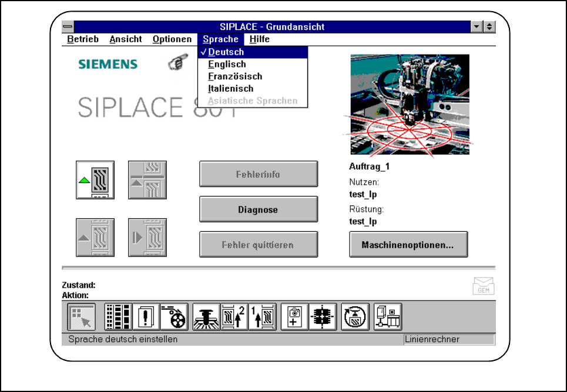Click the hand pointer icon beside SIEMENS

[x=178, y=62]
